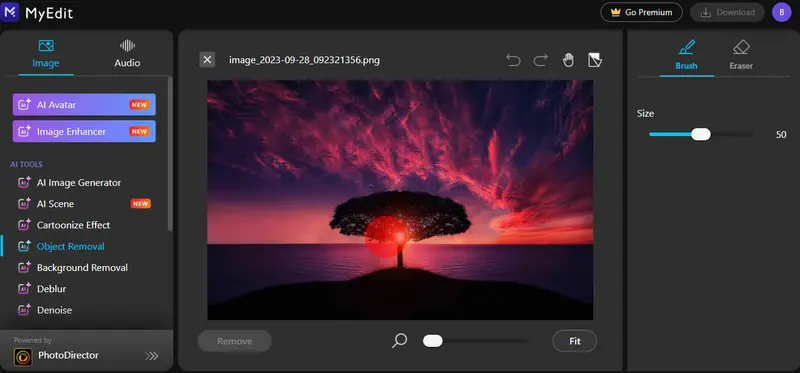Open the Image Enhancer tool
The height and width of the screenshot is (373, 800).
click(84, 132)
